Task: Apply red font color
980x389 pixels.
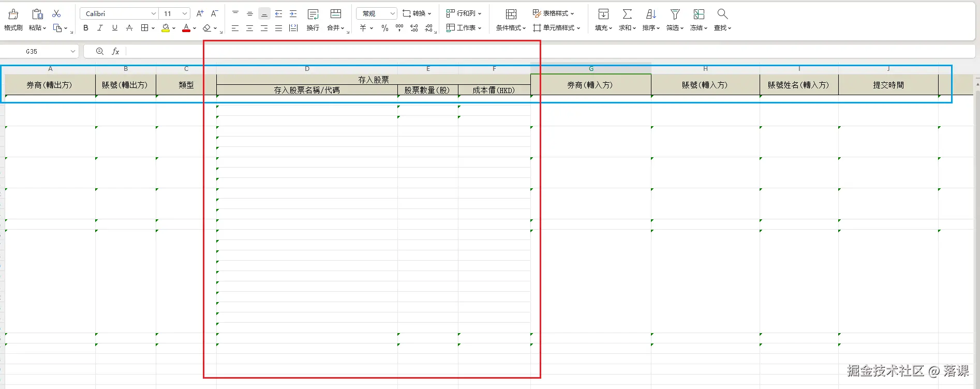Action: click(x=186, y=28)
